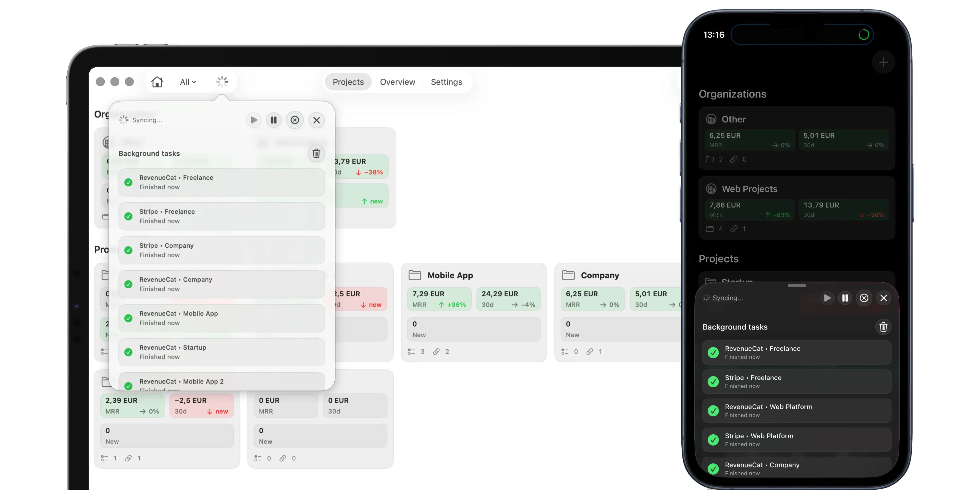Clear background tasks with desktop trash icon
Viewport: 980px width, 490px height.
click(316, 153)
